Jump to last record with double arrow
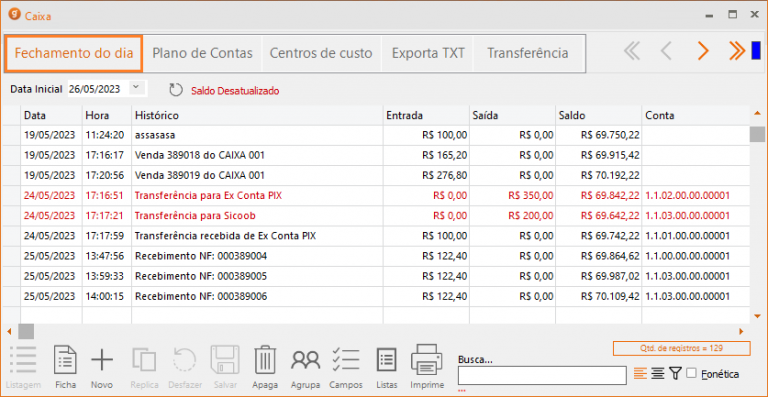The height and width of the screenshot is (397, 768). (737, 50)
